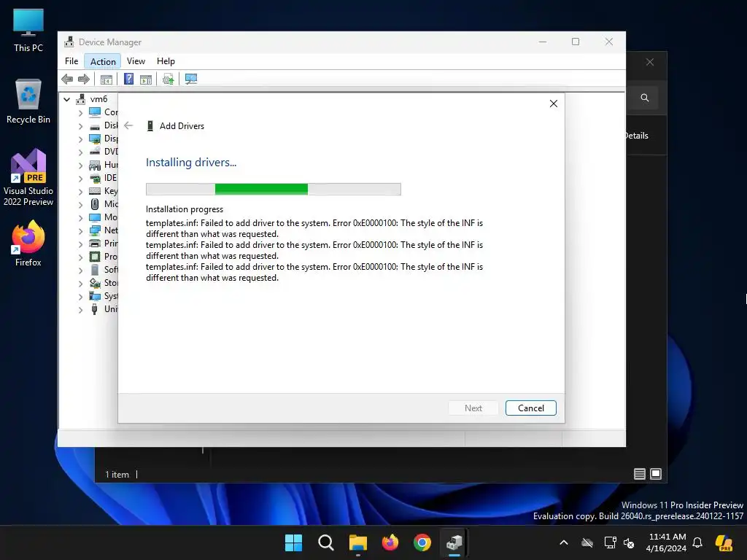Click the search icon in File Explorer window
The width and height of the screenshot is (747, 560).
(x=645, y=98)
